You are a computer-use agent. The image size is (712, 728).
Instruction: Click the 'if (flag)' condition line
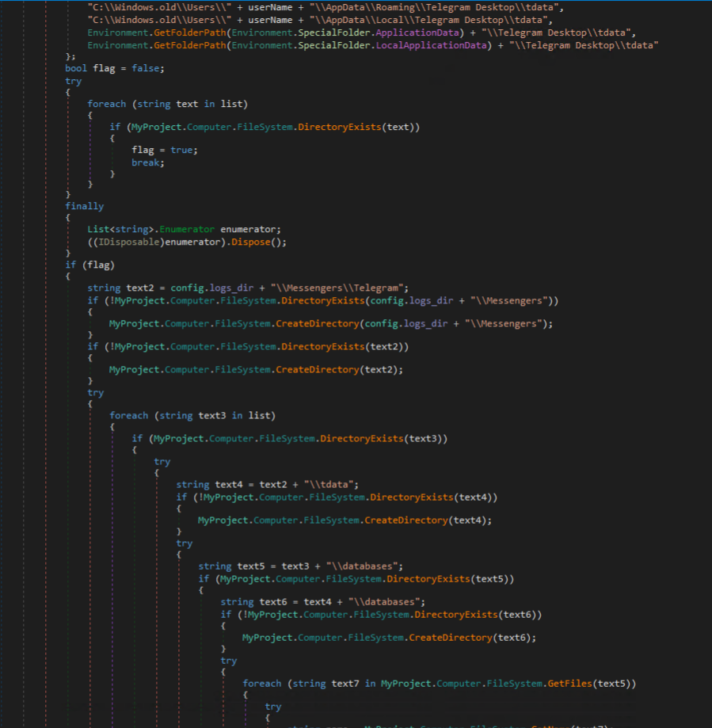point(89,265)
